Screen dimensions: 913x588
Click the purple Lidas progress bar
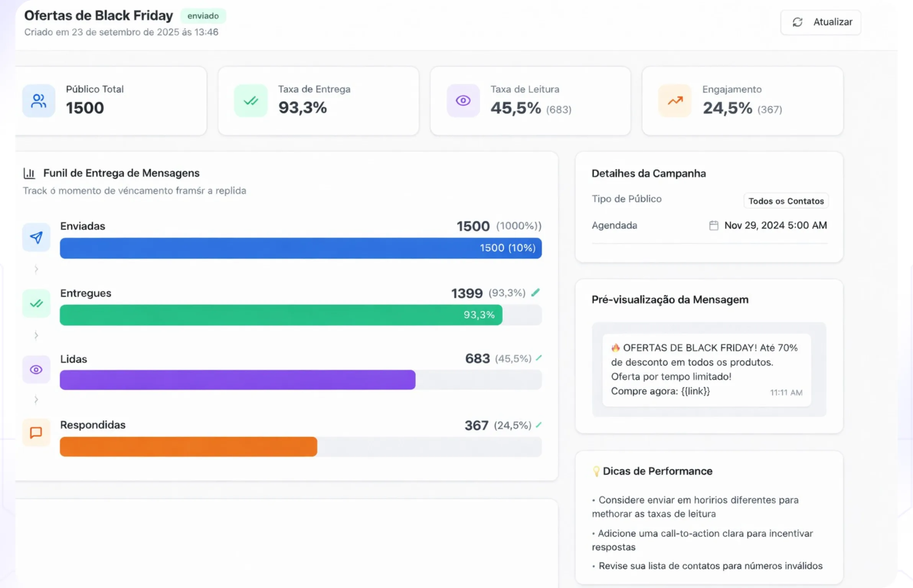click(x=237, y=380)
